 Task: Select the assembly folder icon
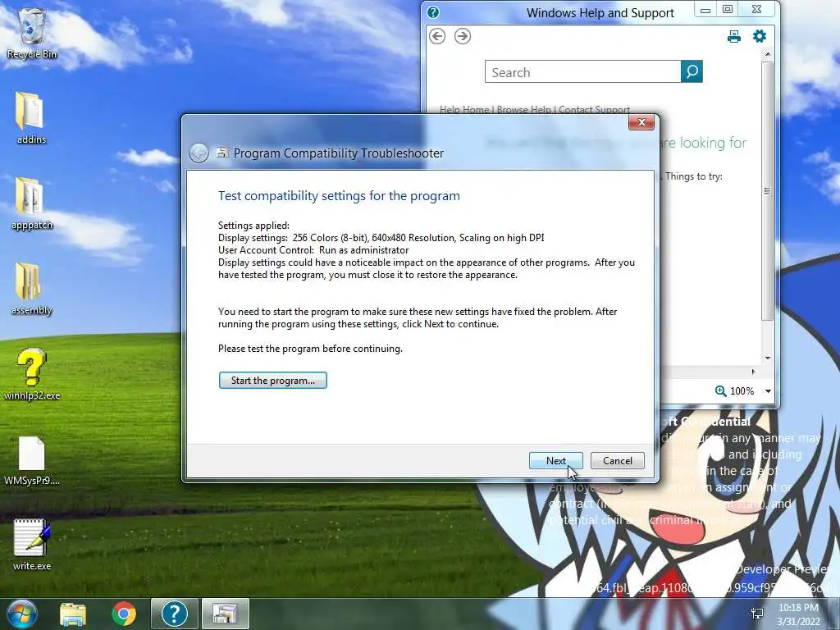click(x=31, y=290)
